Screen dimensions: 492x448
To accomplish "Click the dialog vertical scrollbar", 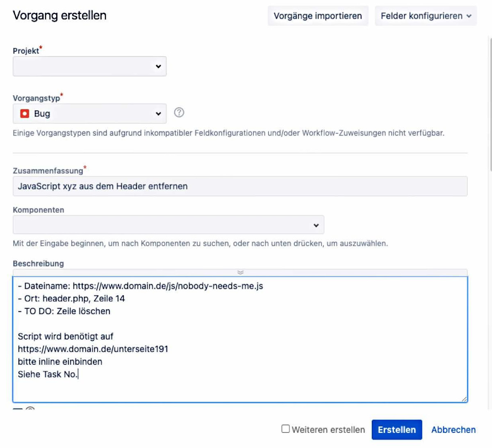I will (490, 105).
